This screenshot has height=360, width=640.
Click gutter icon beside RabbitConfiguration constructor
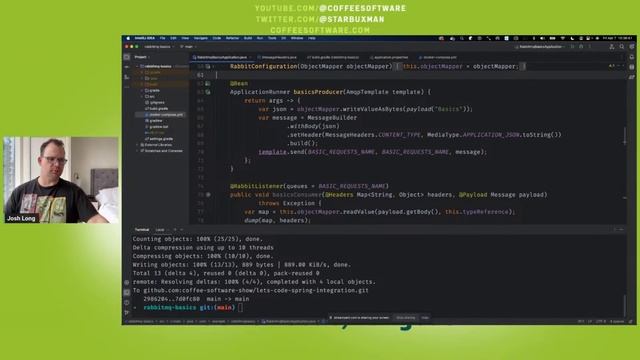click(208, 67)
